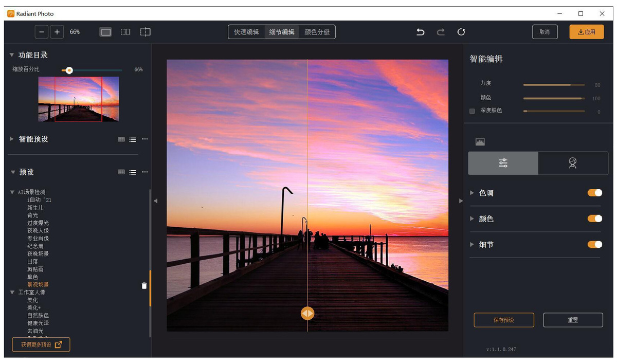617x364 pixels.
Task: Toggle the 细节 switch off
Action: [595, 244]
